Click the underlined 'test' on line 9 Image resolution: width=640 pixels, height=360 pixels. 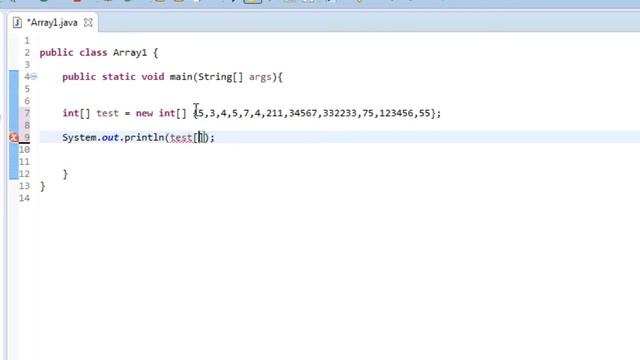pos(181,138)
